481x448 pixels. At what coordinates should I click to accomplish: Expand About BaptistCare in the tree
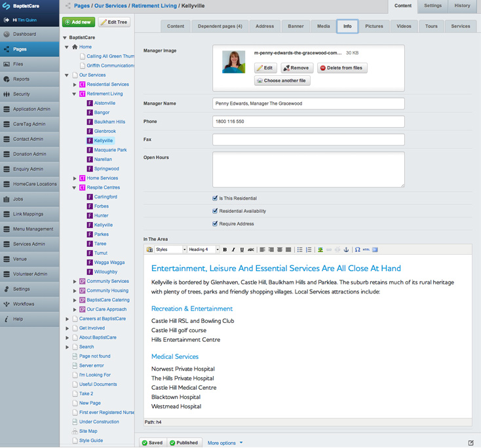(x=67, y=337)
